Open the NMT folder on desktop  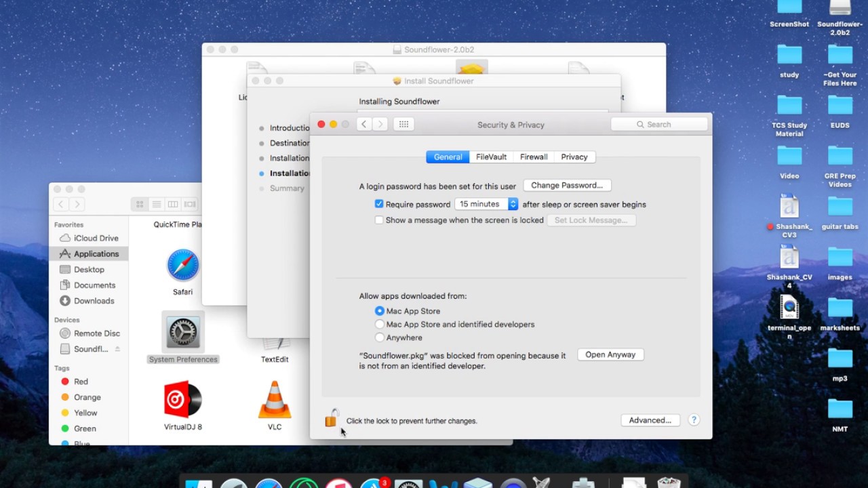840,409
